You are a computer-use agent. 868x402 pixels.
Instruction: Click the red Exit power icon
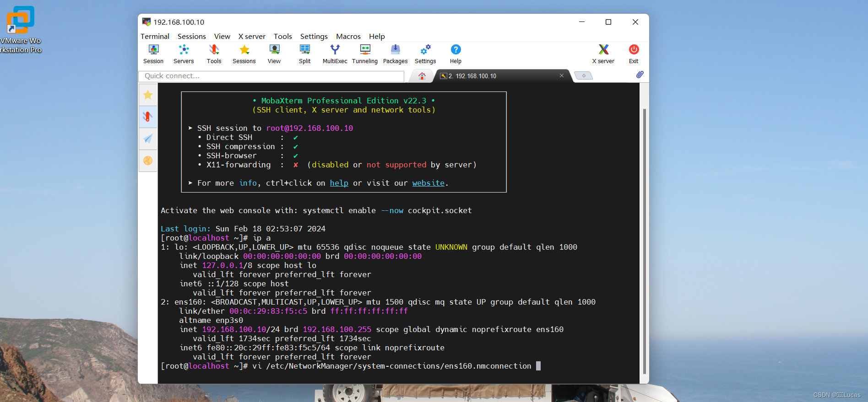pyautogui.click(x=634, y=54)
